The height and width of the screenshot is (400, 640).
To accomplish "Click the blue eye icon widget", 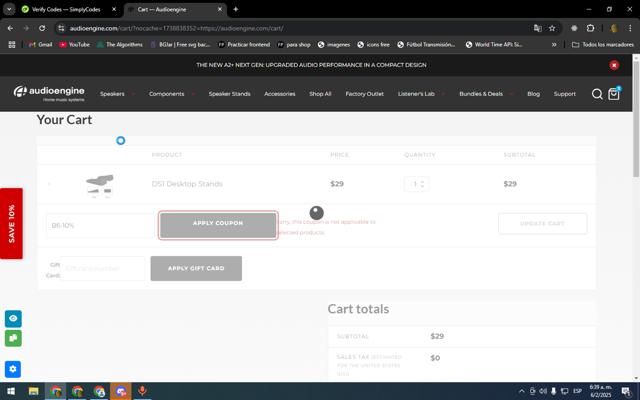I will [13, 318].
